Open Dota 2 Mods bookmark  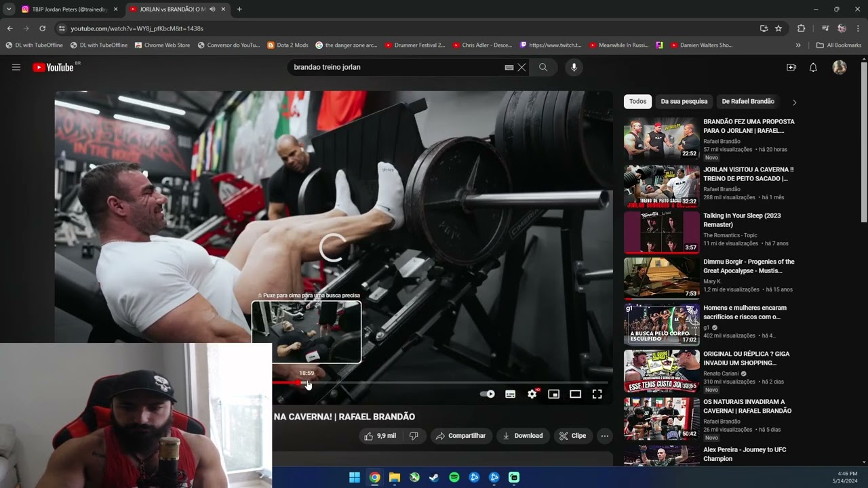[288, 45]
